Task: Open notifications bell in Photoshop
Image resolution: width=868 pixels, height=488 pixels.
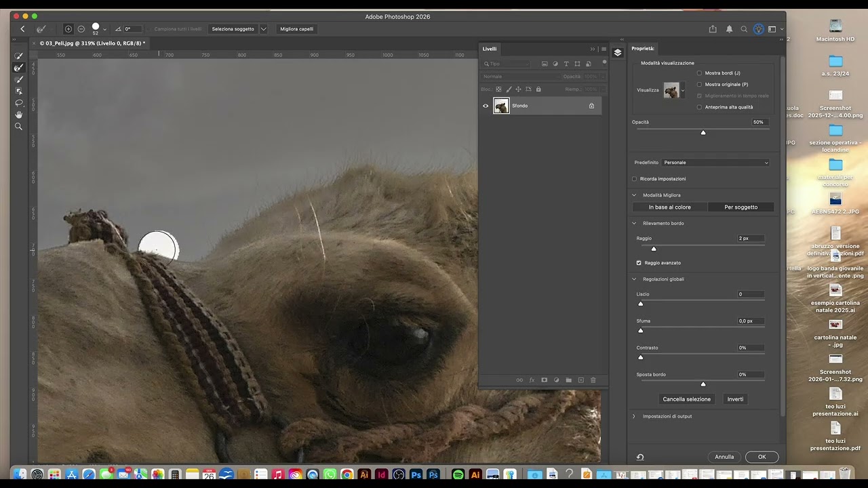Action: pos(729,29)
